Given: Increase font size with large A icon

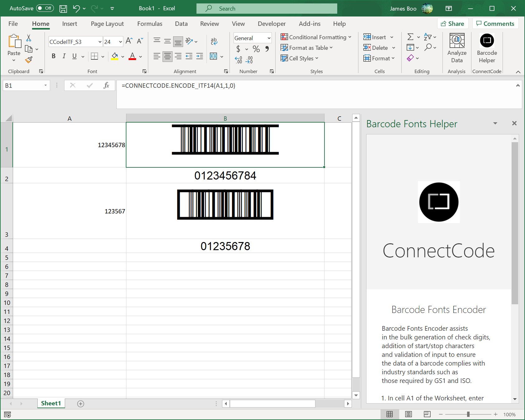Looking at the screenshot, I should 129,41.
